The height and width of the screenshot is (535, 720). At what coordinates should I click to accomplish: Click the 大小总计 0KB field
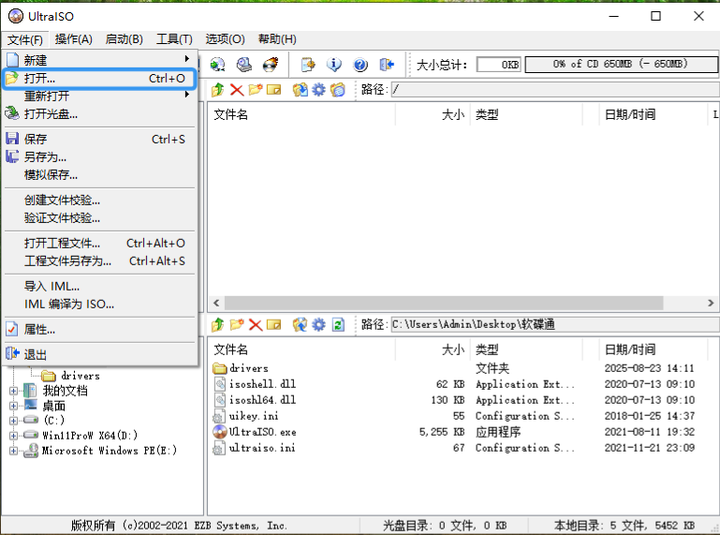pyautogui.click(x=499, y=64)
